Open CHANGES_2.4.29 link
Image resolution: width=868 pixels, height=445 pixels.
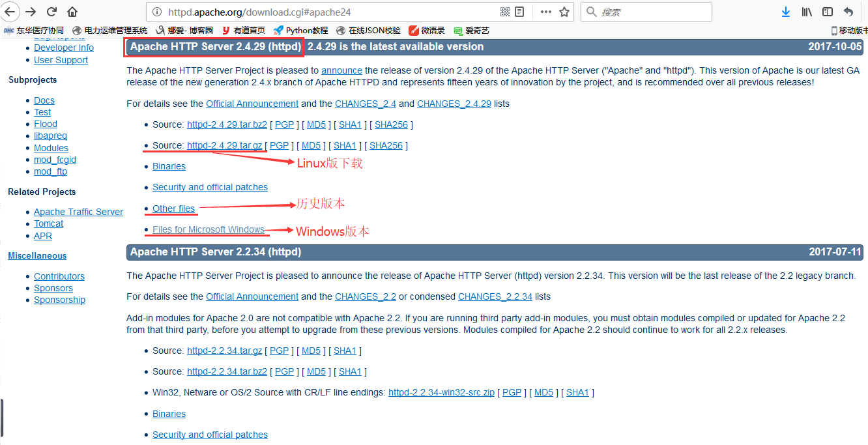tap(454, 104)
